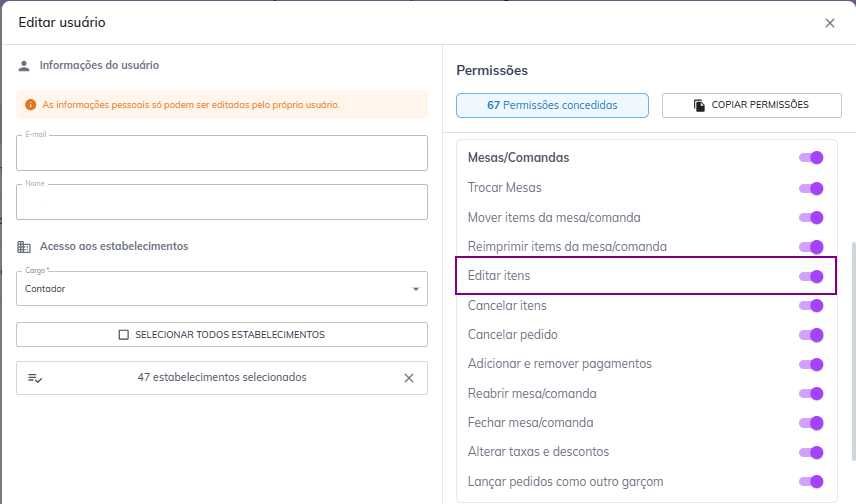The width and height of the screenshot is (856, 504).
Task: Click the Copiar Permissões button
Action: click(750, 105)
